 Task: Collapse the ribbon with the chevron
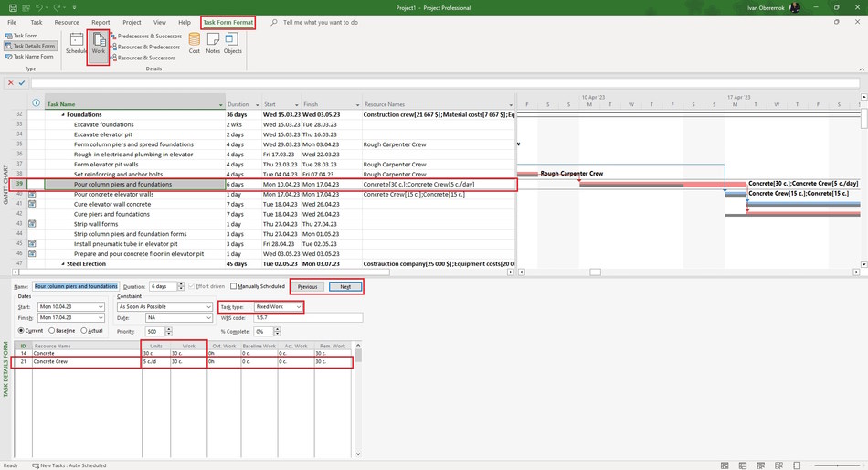[862, 69]
